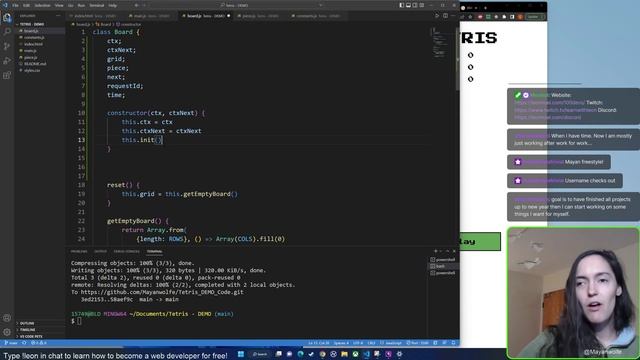
Task: Open the Explorer view in the activity bar
Action: point(7,18)
